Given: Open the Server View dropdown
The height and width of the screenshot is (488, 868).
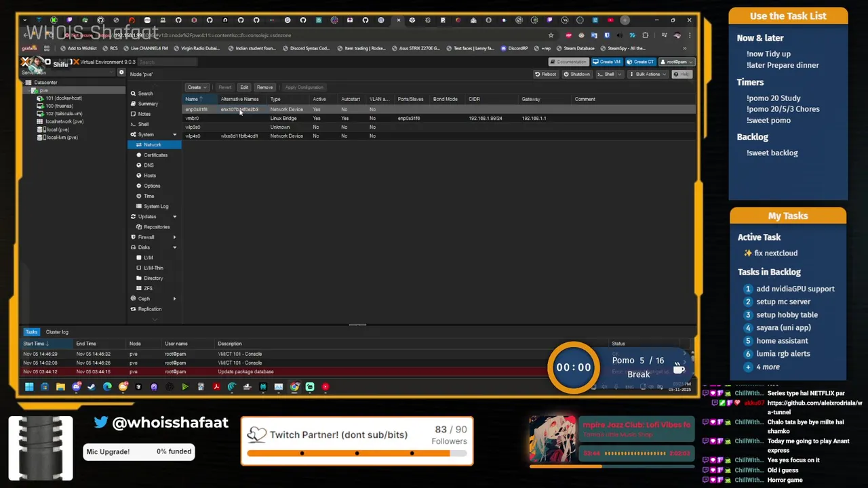Looking at the screenshot, I should coord(68,73).
